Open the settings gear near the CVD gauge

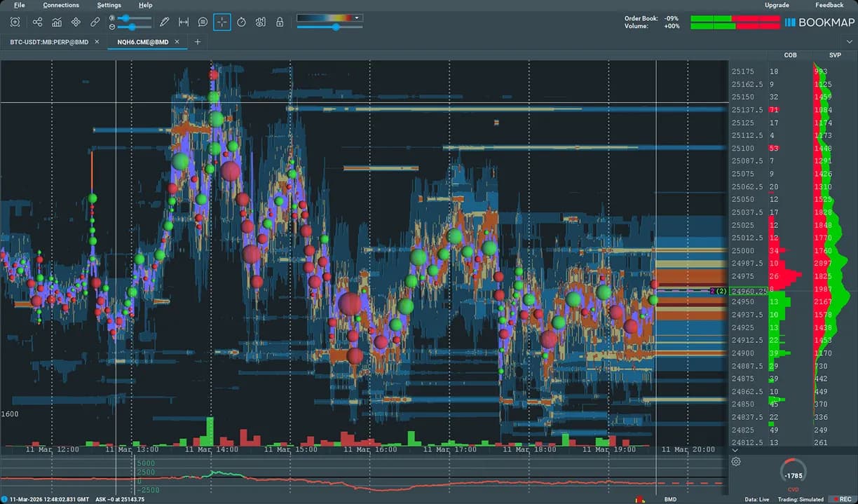point(735,461)
